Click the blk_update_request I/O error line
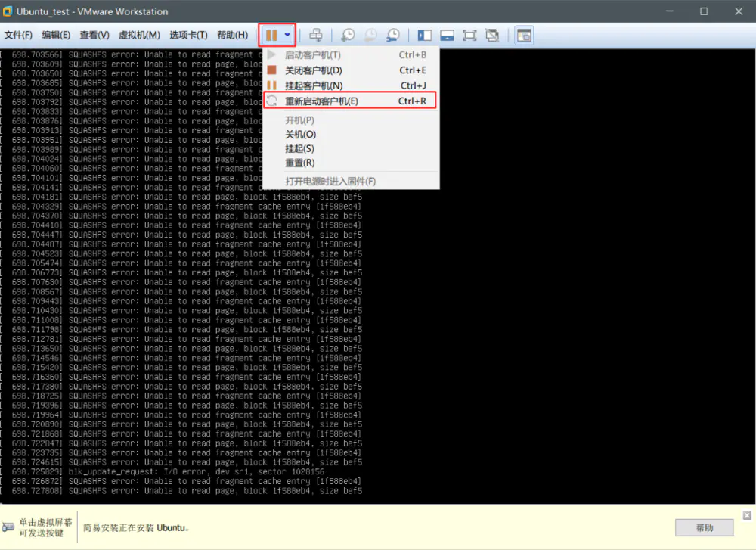Screen dimensions: 756x550 pos(168,471)
